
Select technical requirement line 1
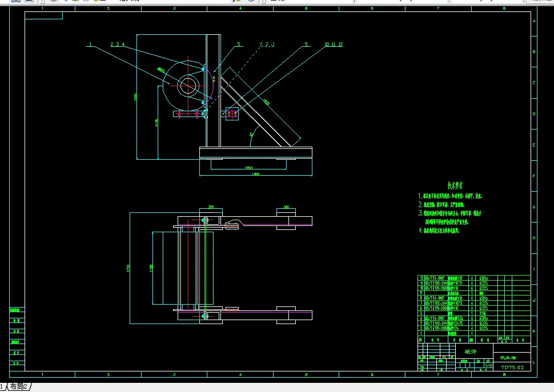click(450, 196)
